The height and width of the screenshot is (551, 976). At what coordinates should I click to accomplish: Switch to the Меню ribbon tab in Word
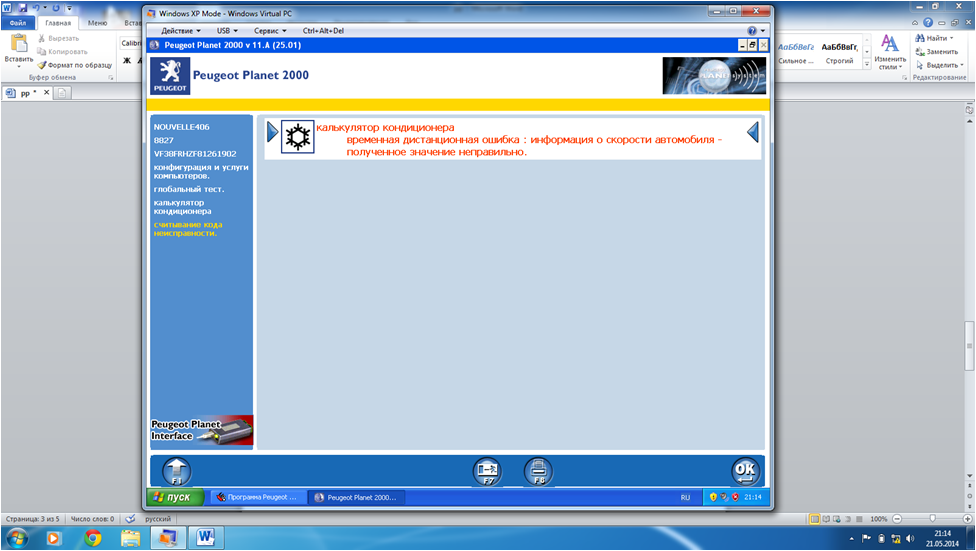pos(97,23)
